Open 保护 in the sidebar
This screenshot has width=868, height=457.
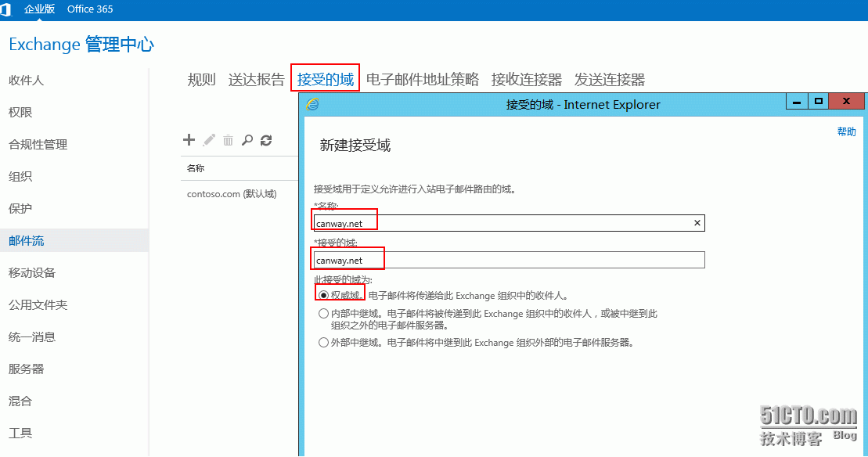coord(20,209)
